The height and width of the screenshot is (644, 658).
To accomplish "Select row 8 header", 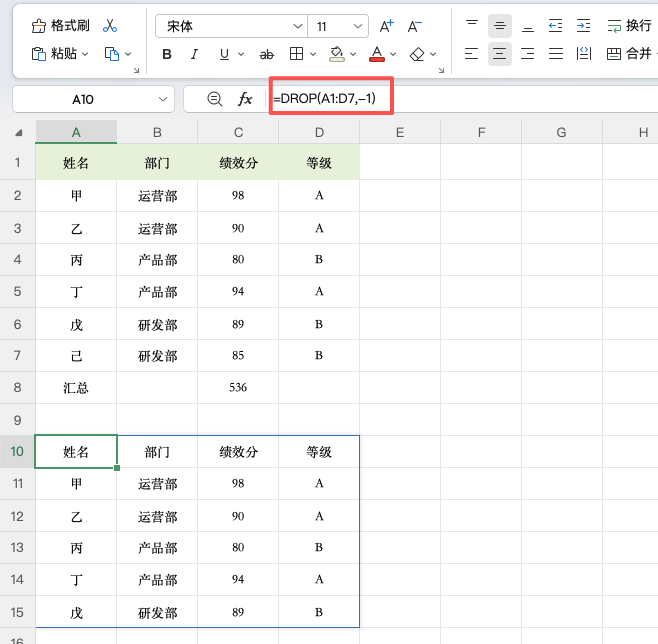I will (x=17, y=387).
